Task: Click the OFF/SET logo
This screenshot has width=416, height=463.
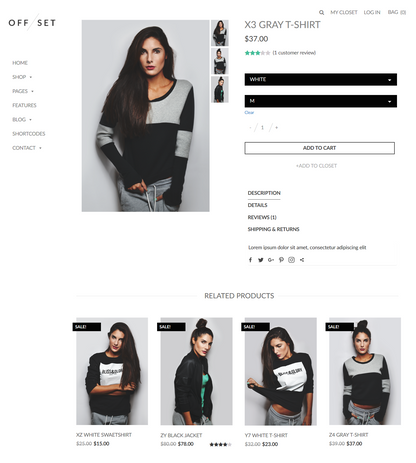Action: (32, 23)
